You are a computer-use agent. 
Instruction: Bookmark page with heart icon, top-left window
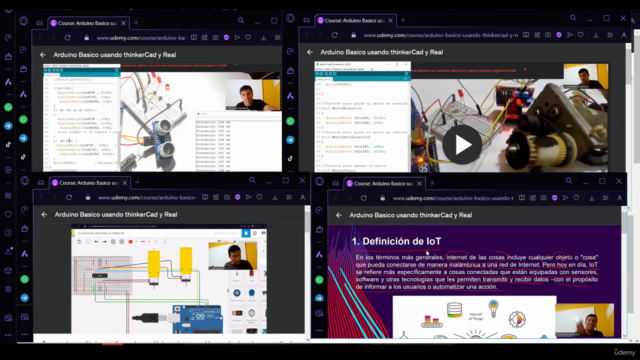tap(248, 38)
